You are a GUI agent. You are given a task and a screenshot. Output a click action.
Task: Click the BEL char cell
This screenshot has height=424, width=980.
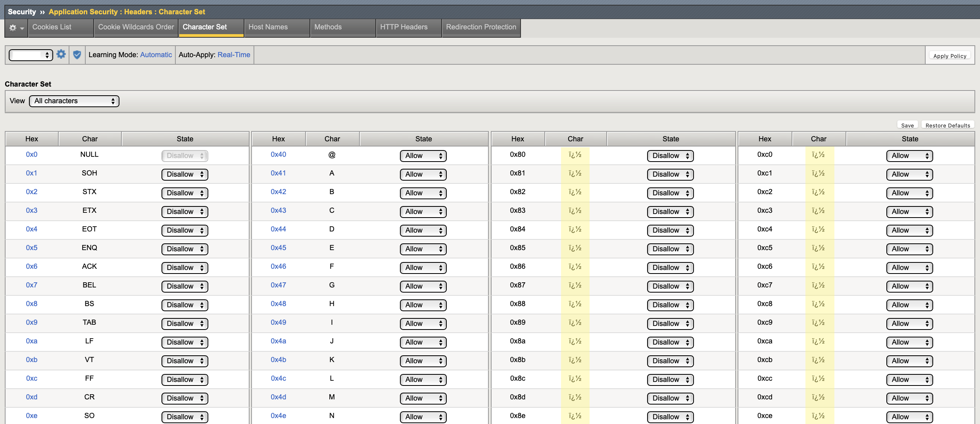(89, 285)
